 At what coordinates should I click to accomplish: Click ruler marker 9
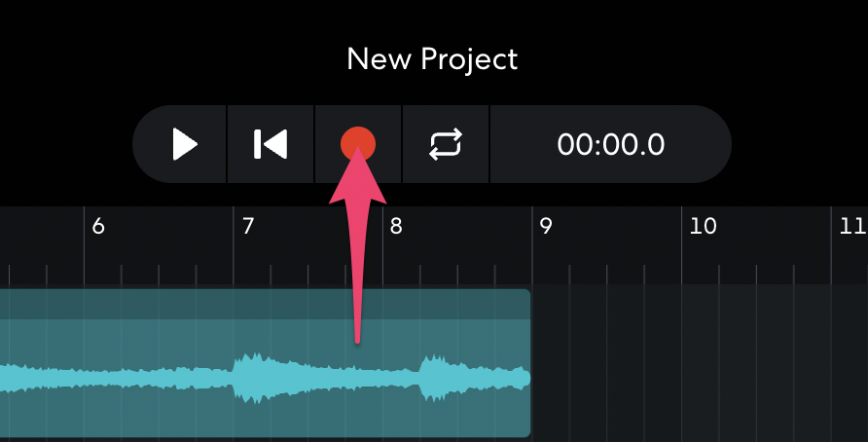pos(546,227)
